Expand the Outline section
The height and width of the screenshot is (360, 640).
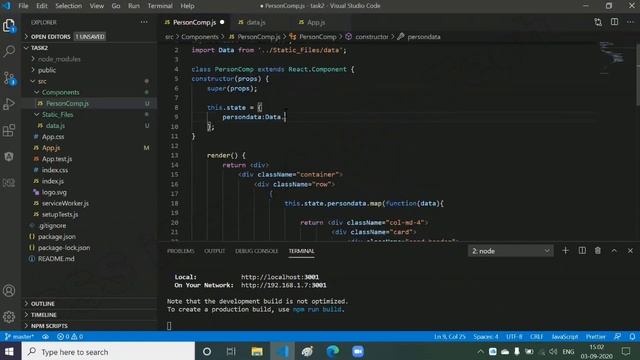tap(90, 304)
